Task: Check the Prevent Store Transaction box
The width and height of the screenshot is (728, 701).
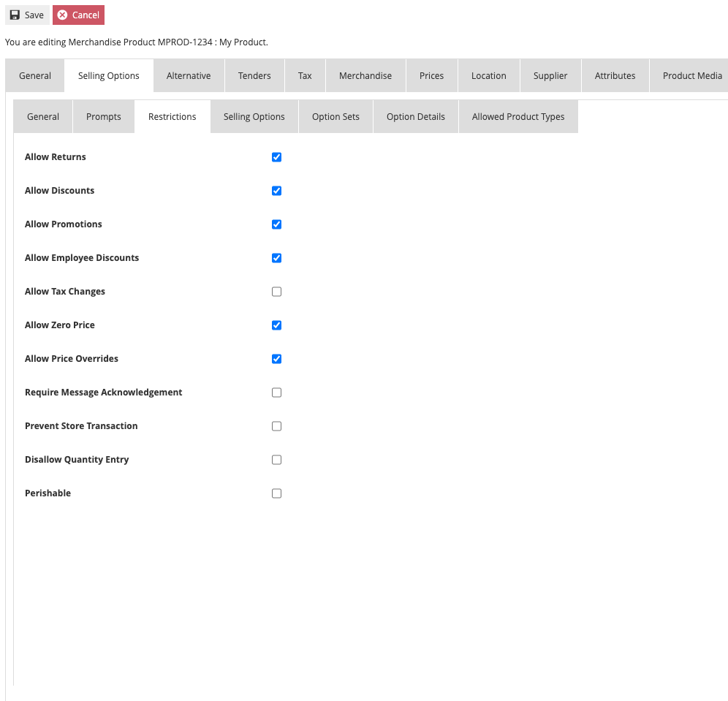Action: [276, 425]
